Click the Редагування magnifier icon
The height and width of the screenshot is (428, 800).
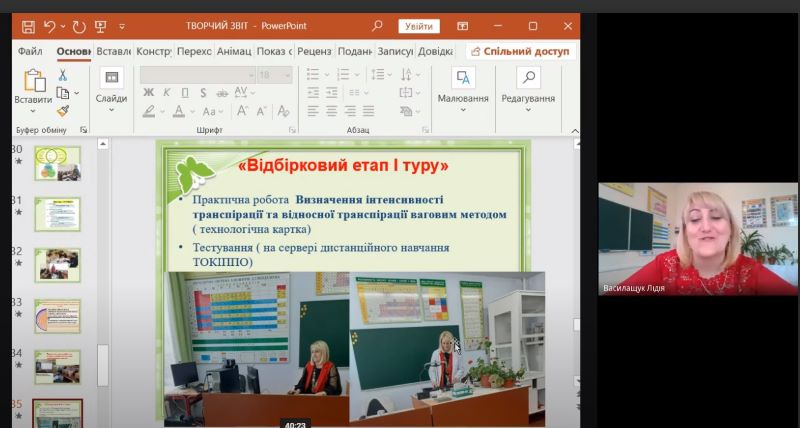pos(529,78)
